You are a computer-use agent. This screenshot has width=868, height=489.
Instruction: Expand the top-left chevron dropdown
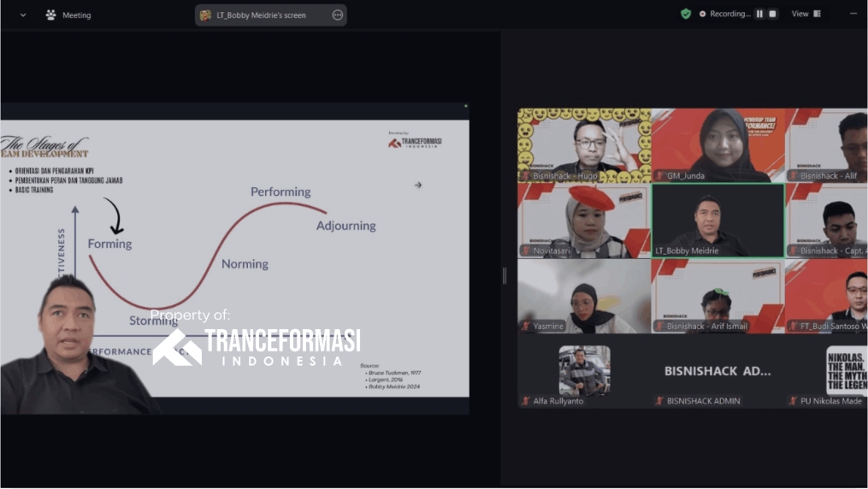pos(22,15)
